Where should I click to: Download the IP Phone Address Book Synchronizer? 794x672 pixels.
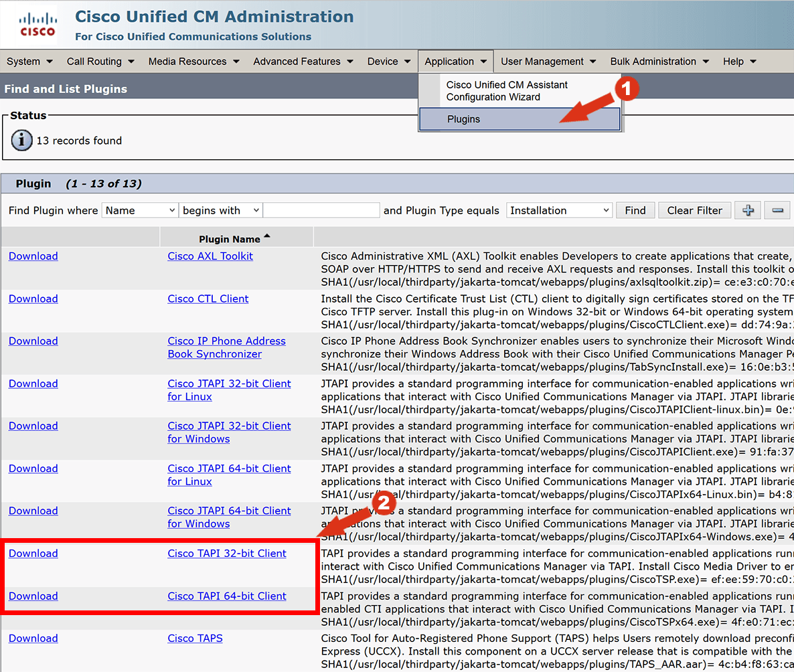[x=33, y=341]
